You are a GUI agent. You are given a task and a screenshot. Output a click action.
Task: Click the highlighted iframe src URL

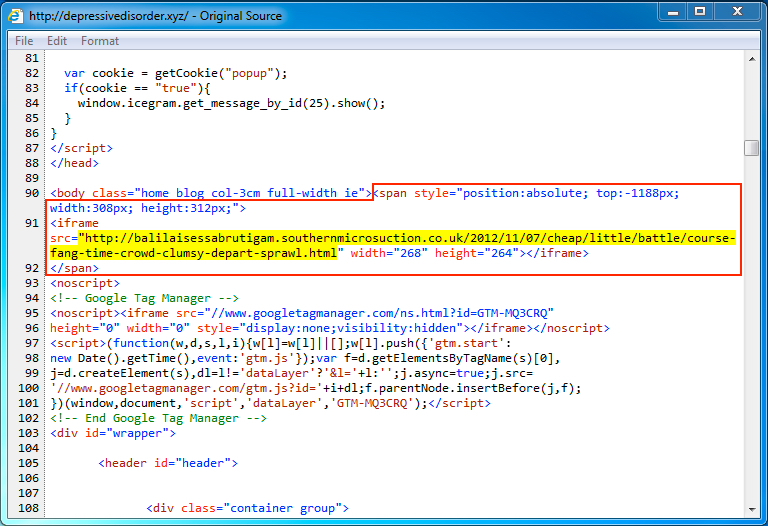point(393,245)
